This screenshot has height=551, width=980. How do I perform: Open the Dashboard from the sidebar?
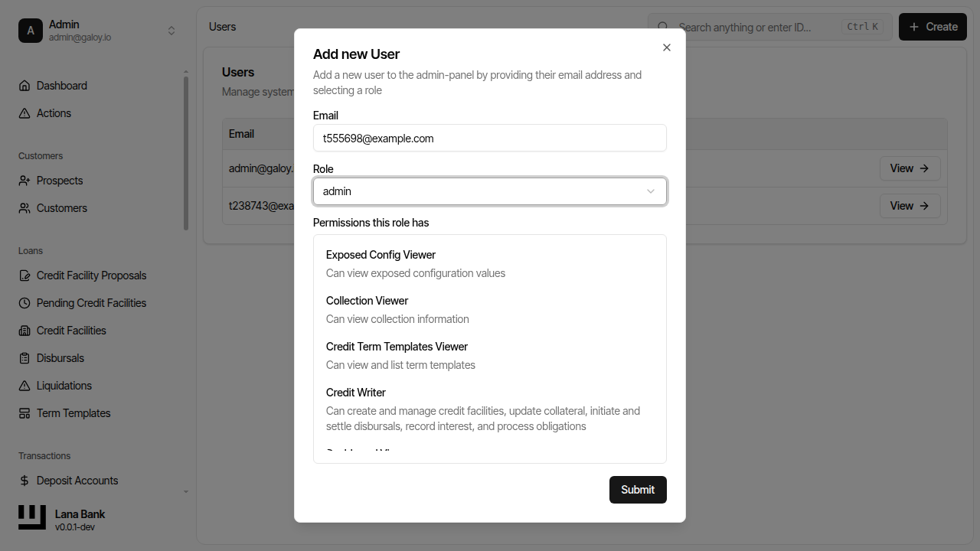tap(61, 85)
